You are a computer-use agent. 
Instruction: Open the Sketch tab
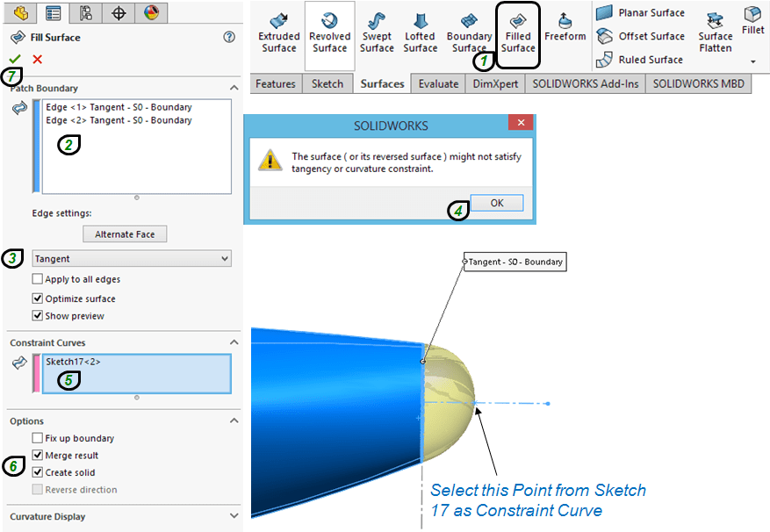[327, 83]
